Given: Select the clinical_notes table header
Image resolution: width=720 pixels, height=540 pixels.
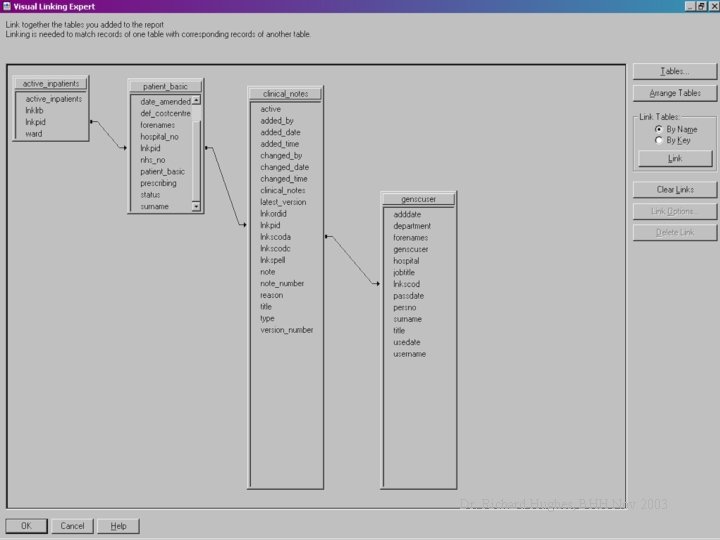Looking at the screenshot, I should (285, 94).
